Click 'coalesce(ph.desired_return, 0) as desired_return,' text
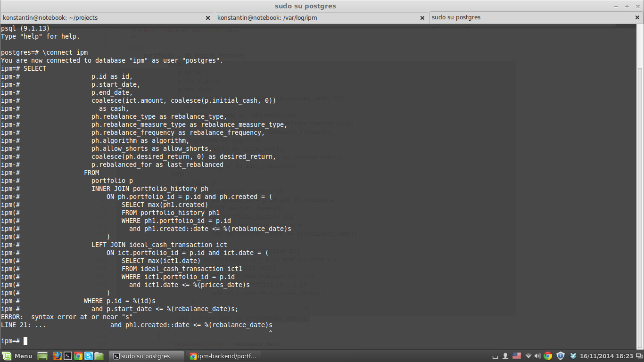 pos(184,156)
